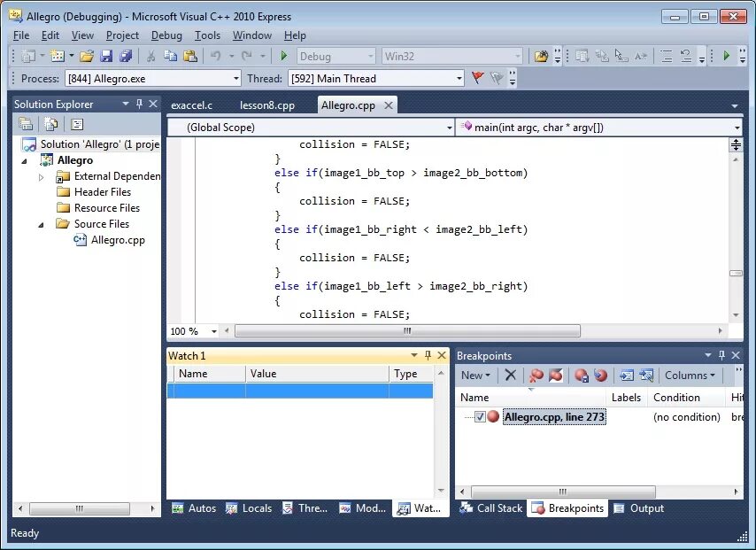This screenshot has width=756, height=550.
Task: Click the green Continue arrow at toolbar far right
Action: tap(727, 57)
